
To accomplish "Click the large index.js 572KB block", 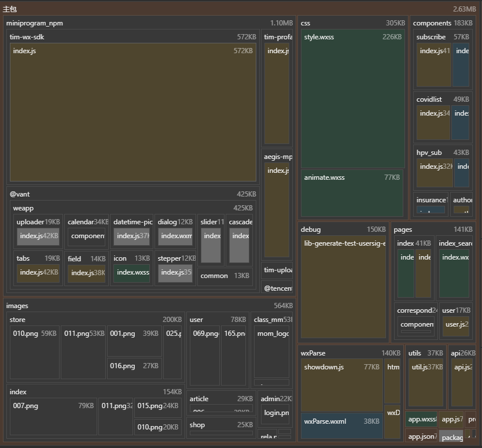I will click(x=133, y=112).
